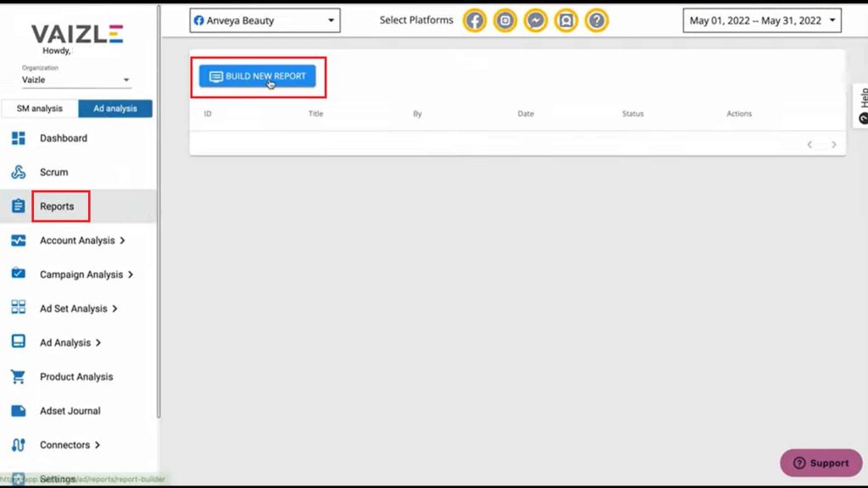Go to the Scrum page
The image size is (868, 488).
coord(54,173)
